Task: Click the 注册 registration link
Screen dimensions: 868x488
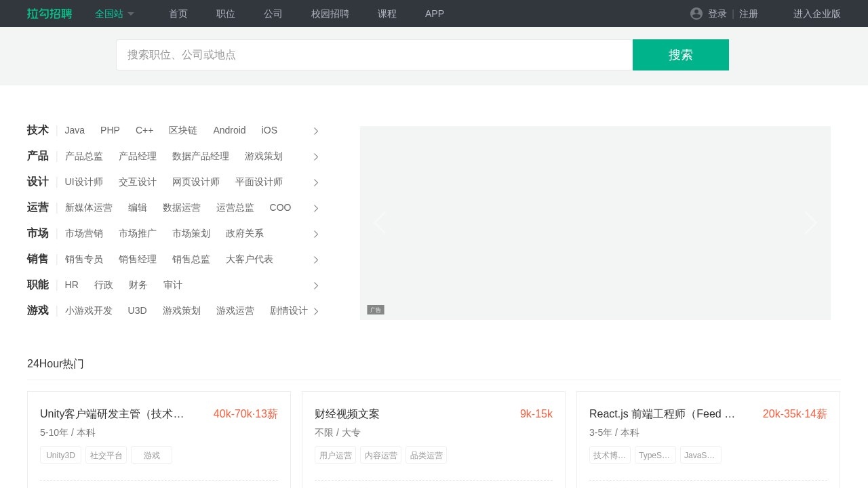Action: pos(749,14)
